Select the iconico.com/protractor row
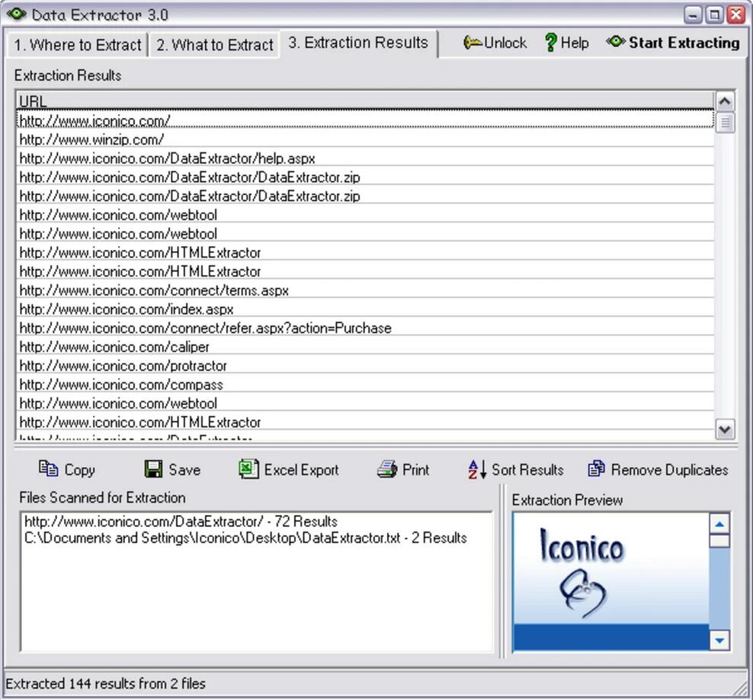This screenshot has height=700, width=753. (365, 366)
